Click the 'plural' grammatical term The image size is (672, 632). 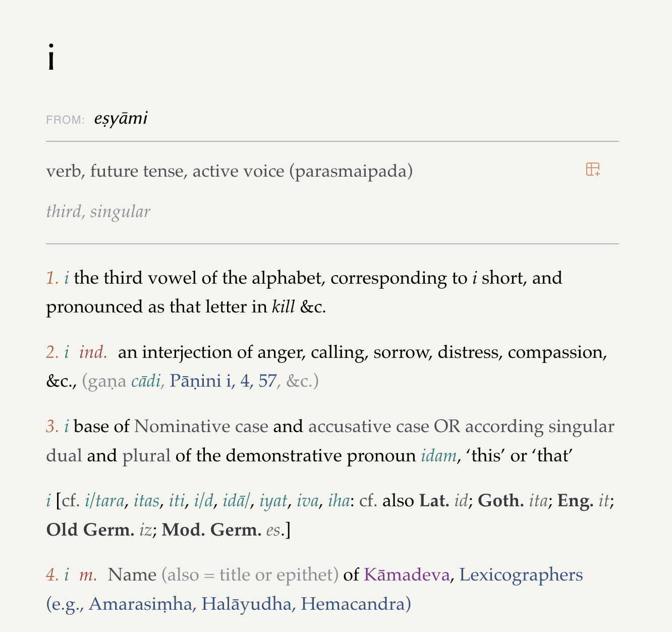146,456
